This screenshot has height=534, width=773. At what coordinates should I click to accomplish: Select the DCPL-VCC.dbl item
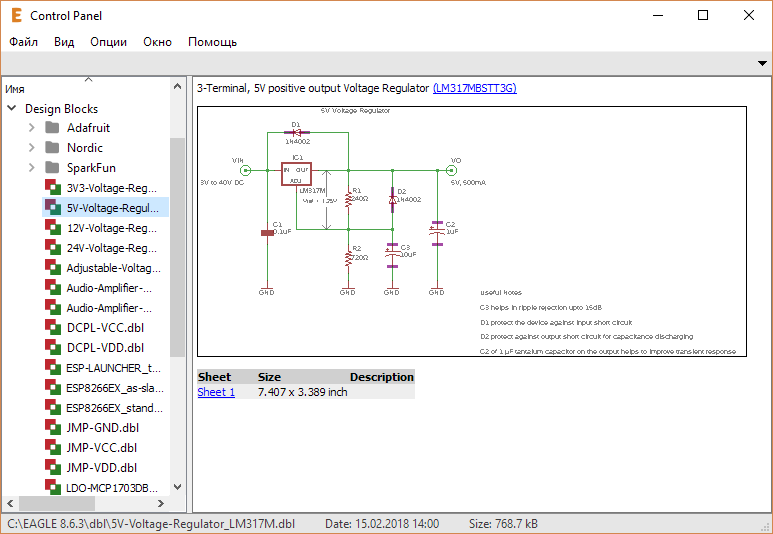(x=105, y=328)
